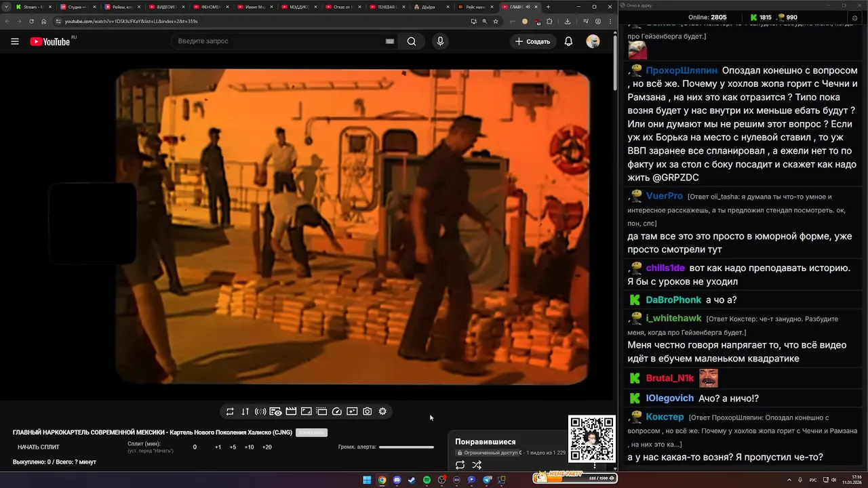Viewport: 868px width, 488px height.
Task: Open chat window settings icon top right
Action: (x=854, y=18)
